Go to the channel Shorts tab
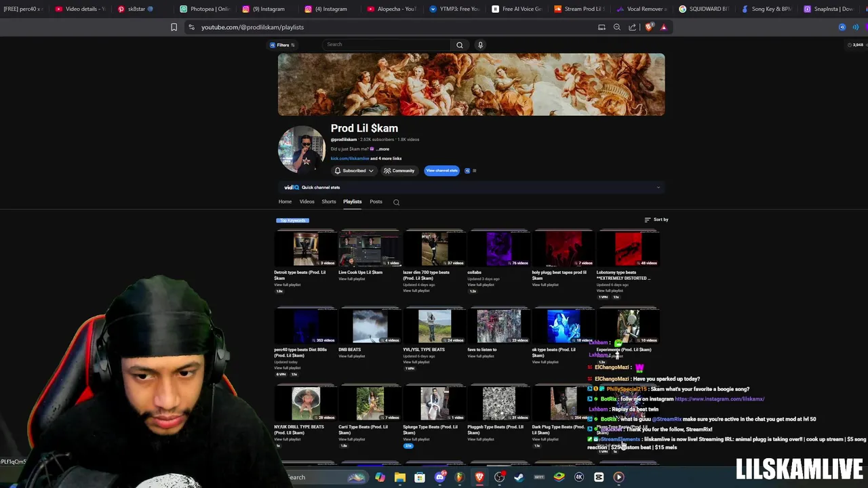Screen dimensions: 868x488 point(329,201)
